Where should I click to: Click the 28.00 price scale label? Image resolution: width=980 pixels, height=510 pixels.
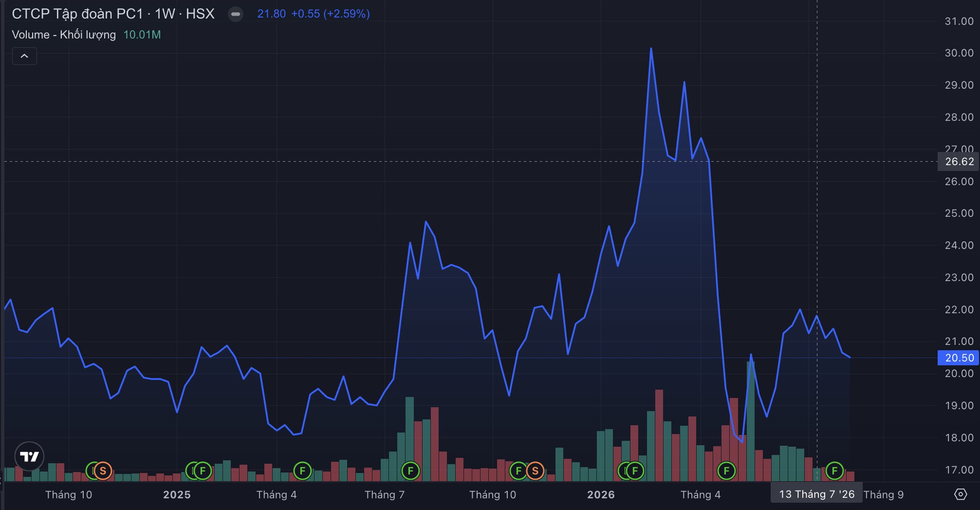click(x=959, y=117)
